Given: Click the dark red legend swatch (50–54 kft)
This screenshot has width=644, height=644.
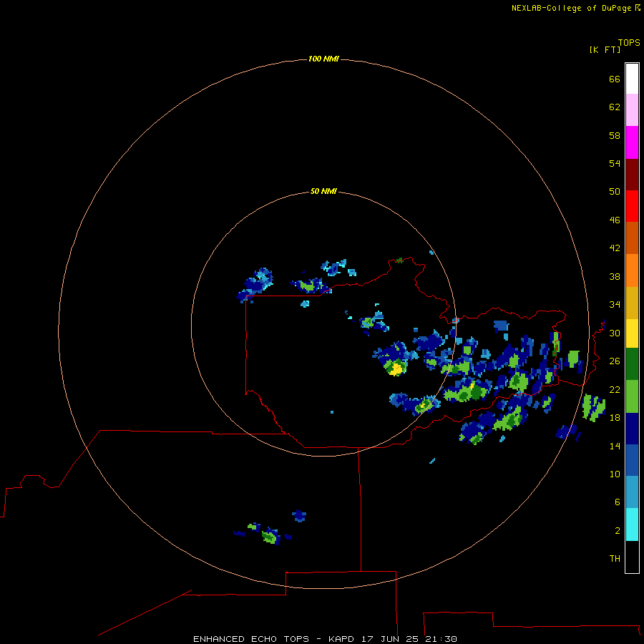Looking at the screenshot, I should click(x=632, y=174).
